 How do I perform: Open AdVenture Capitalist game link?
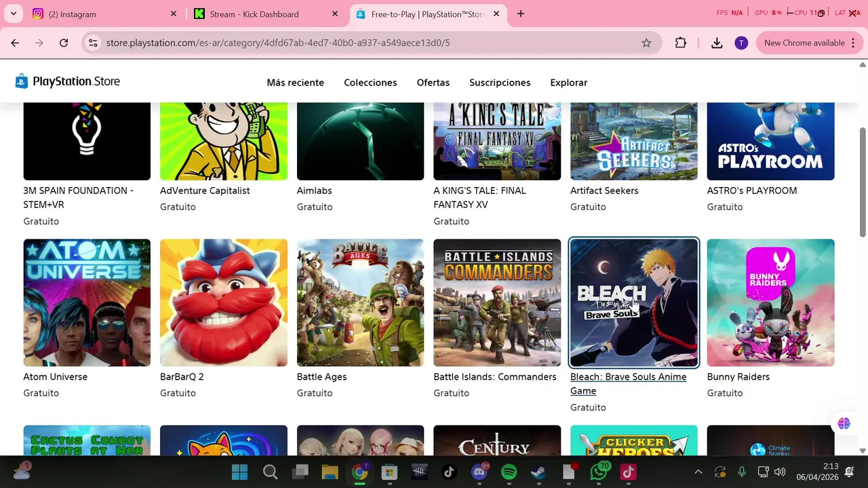(205, 190)
